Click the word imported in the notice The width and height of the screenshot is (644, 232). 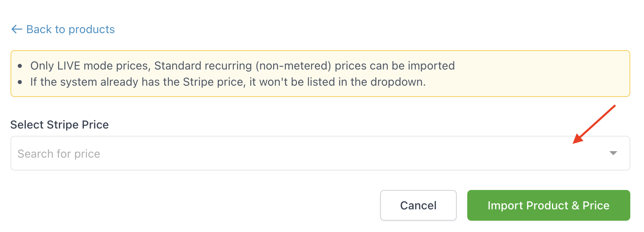click(x=431, y=65)
